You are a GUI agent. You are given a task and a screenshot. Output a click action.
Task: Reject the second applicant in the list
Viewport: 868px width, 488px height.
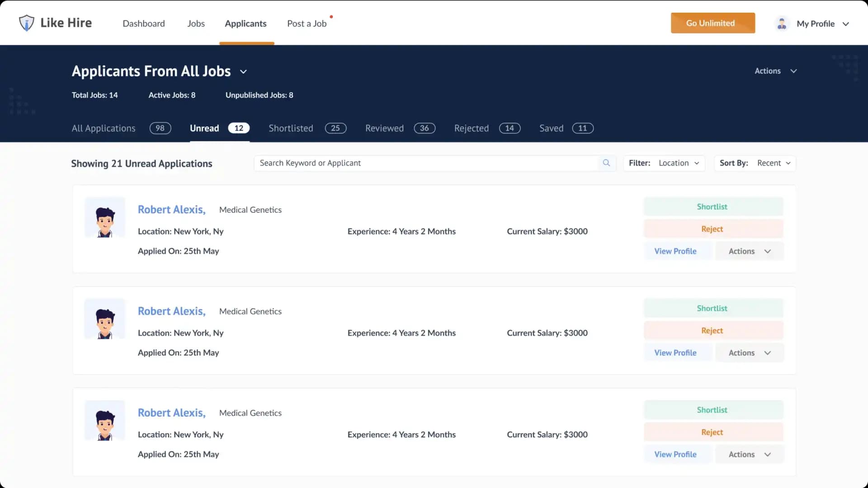click(713, 331)
